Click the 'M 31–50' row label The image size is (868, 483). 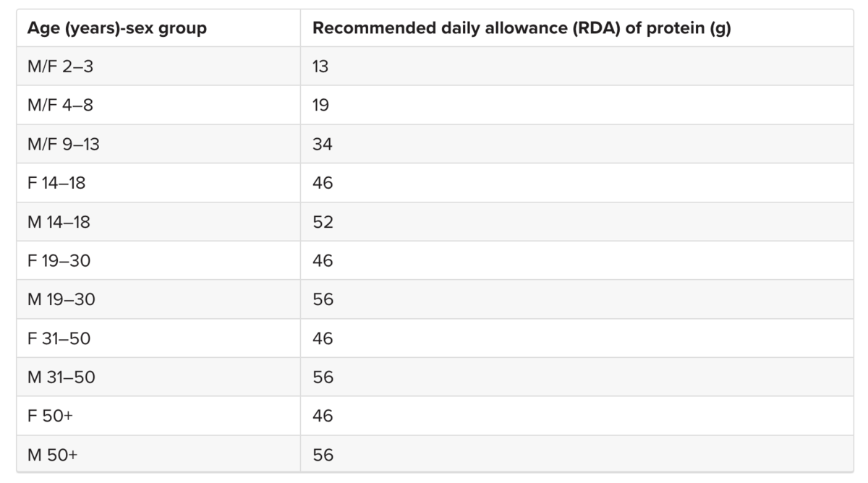click(61, 377)
